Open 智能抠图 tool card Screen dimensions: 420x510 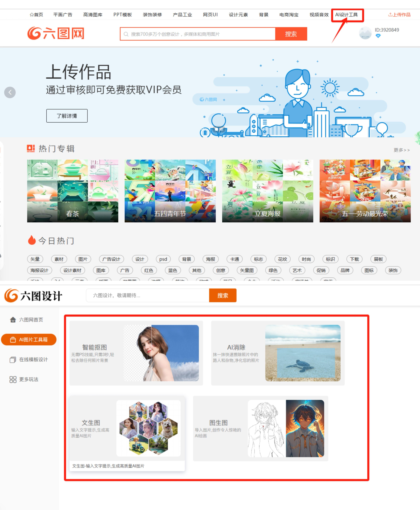point(136,353)
